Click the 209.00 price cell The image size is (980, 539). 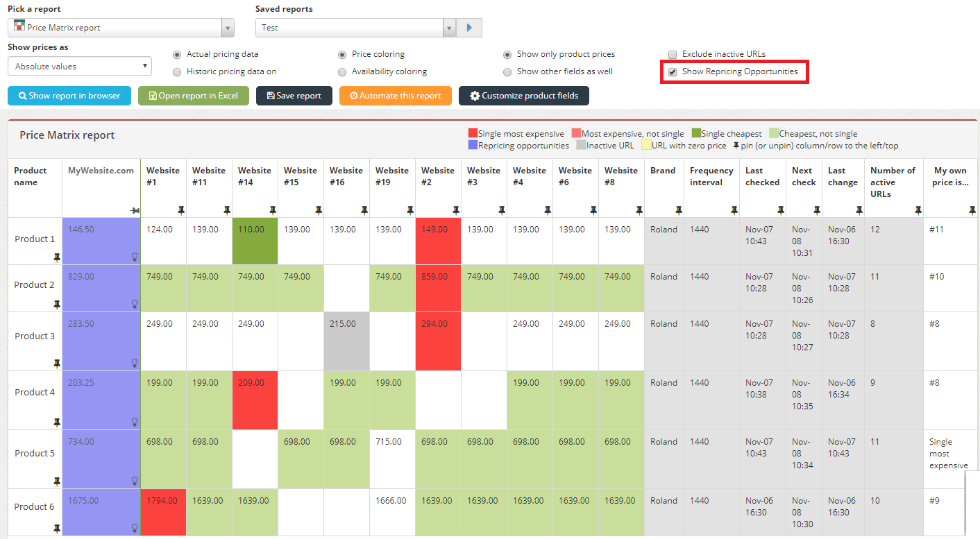255,400
